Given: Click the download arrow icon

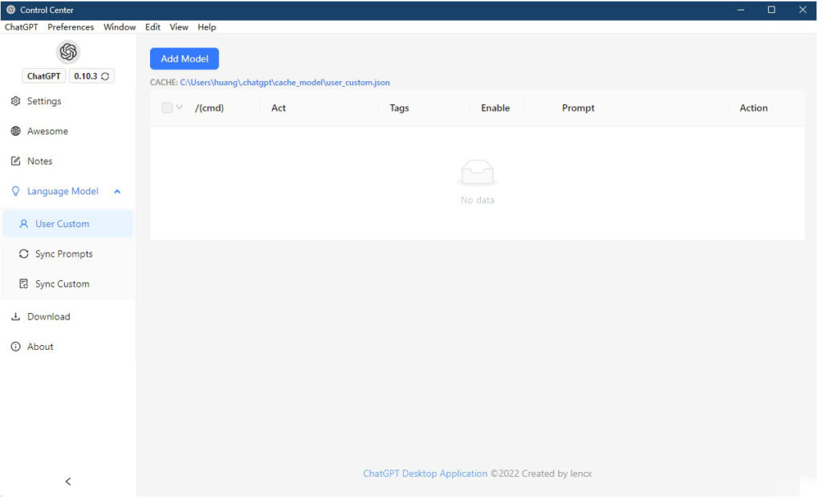Looking at the screenshot, I should [x=16, y=317].
